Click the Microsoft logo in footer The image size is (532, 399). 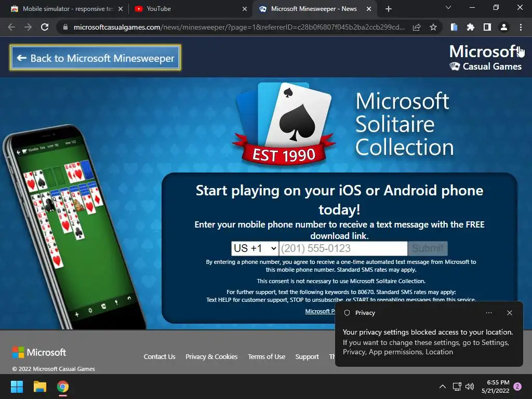pos(39,352)
